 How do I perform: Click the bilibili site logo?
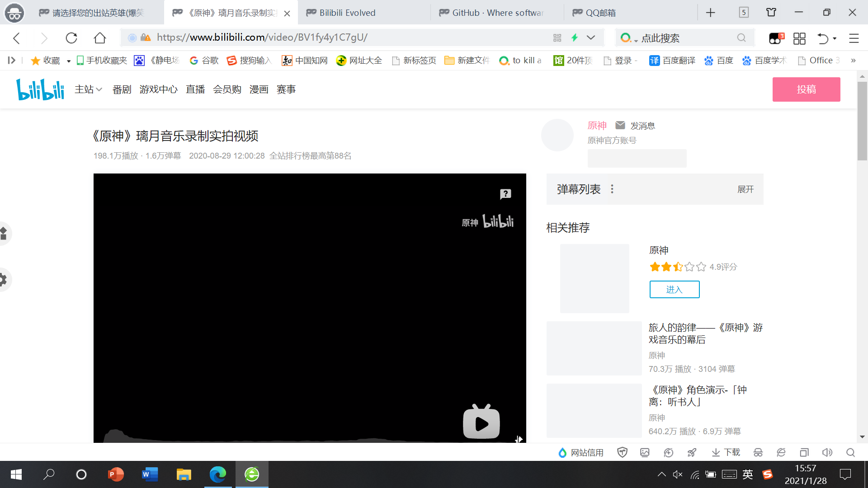pyautogui.click(x=40, y=89)
